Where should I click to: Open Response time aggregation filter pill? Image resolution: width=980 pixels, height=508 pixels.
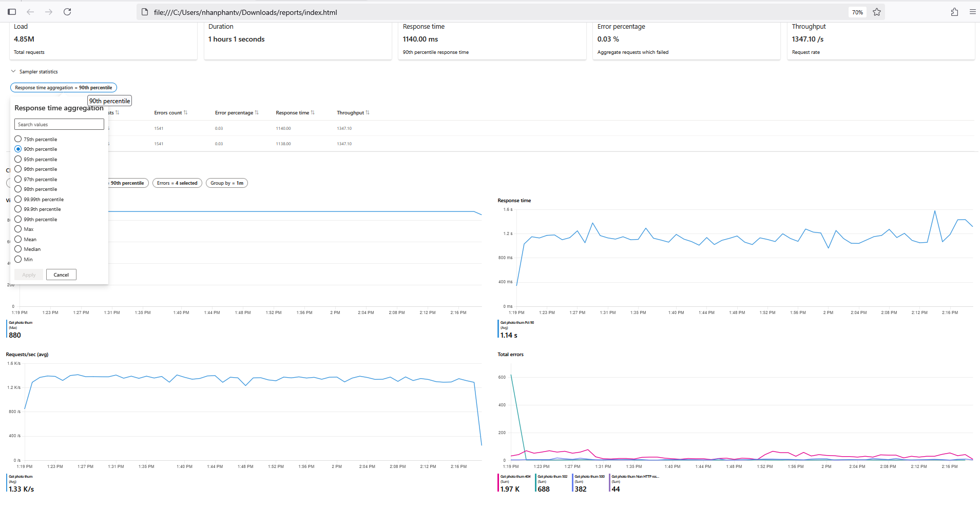[x=64, y=88]
